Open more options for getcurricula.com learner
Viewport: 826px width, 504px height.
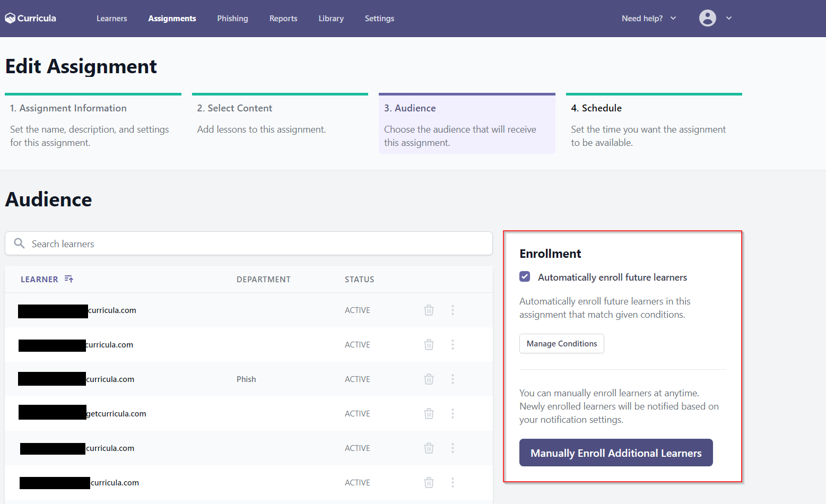pyautogui.click(x=453, y=414)
